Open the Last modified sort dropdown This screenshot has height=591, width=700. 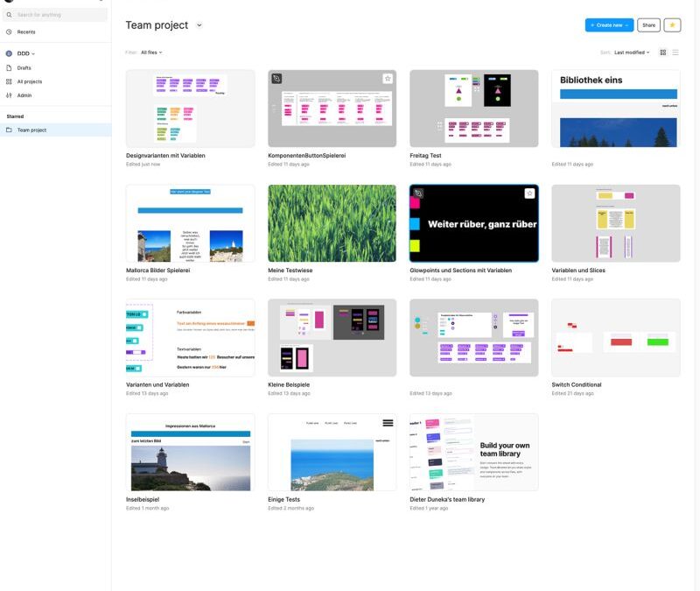(x=632, y=53)
